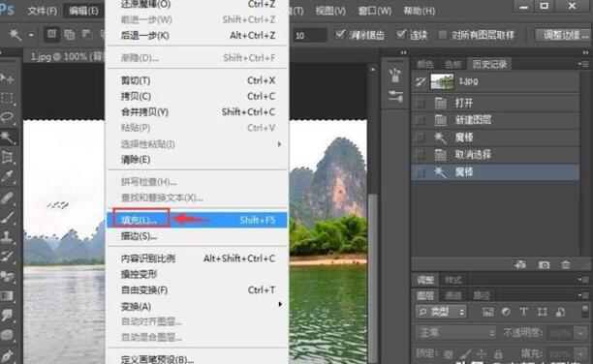The height and width of the screenshot is (364, 593).
Task: Enable the 对所有图层取样 checkbox
Action: pyautogui.click(x=442, y=35)
